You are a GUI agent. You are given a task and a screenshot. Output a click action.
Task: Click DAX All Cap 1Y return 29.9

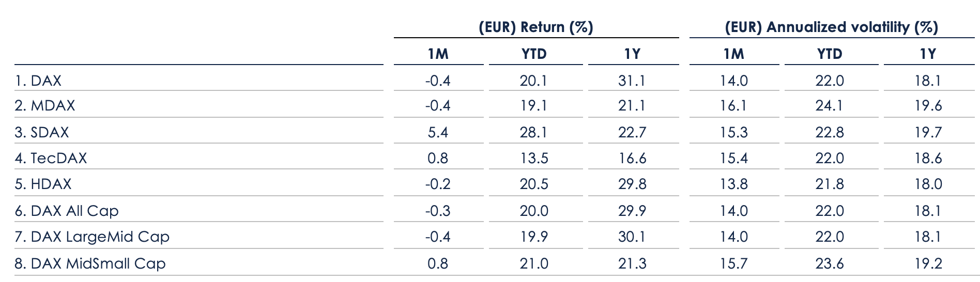tap(632, 211)
